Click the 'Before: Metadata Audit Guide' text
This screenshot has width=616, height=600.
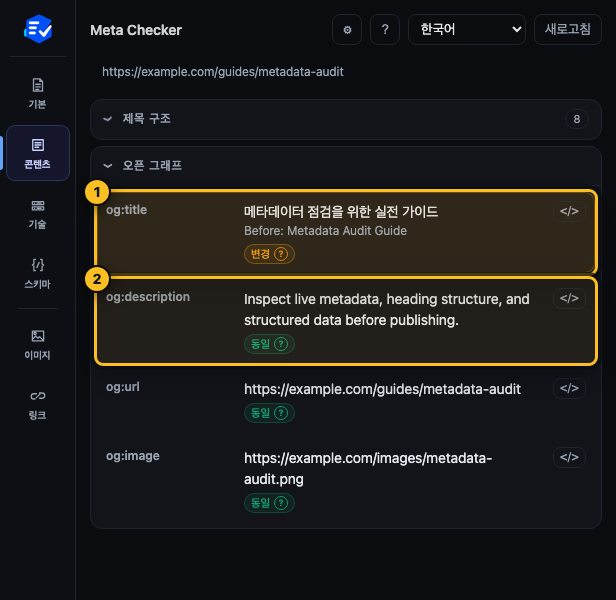tap(325, 231)
